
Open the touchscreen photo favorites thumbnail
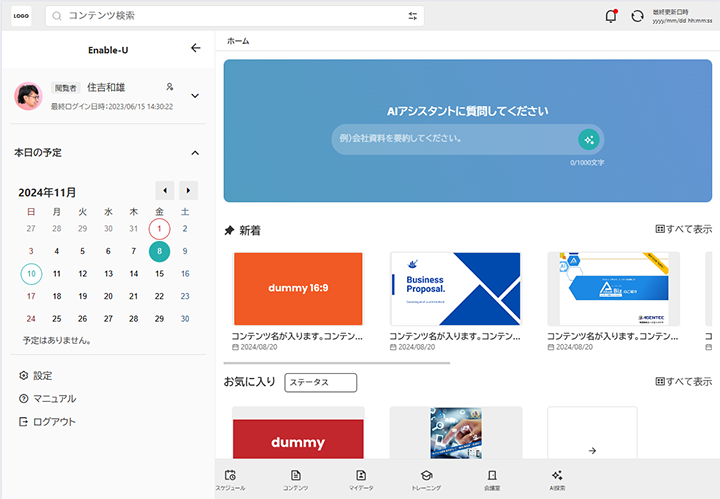point(456,433)
